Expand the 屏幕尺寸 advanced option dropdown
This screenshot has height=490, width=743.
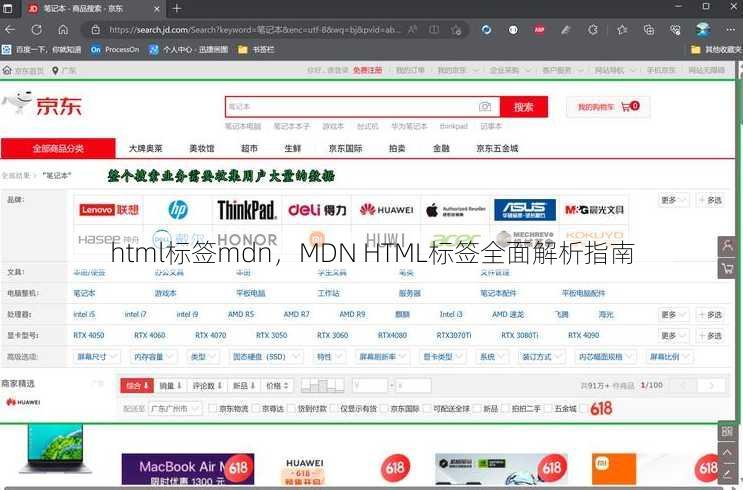pyautogui.click(x=97, y=356)
